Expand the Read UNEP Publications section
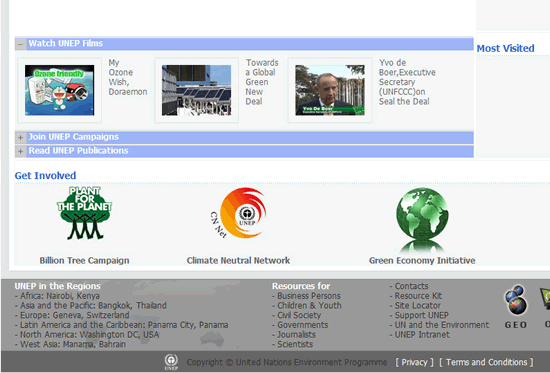 coord(21,152)
